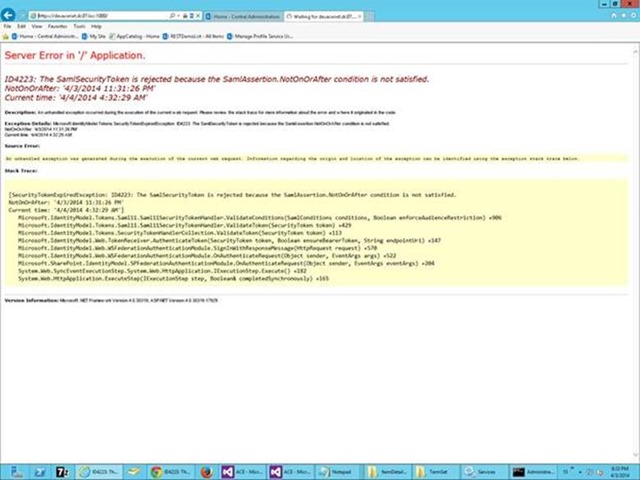This screenshot has height=480, width=640.
Task: Open Server Manager from the taskbar
Action: 16,472
